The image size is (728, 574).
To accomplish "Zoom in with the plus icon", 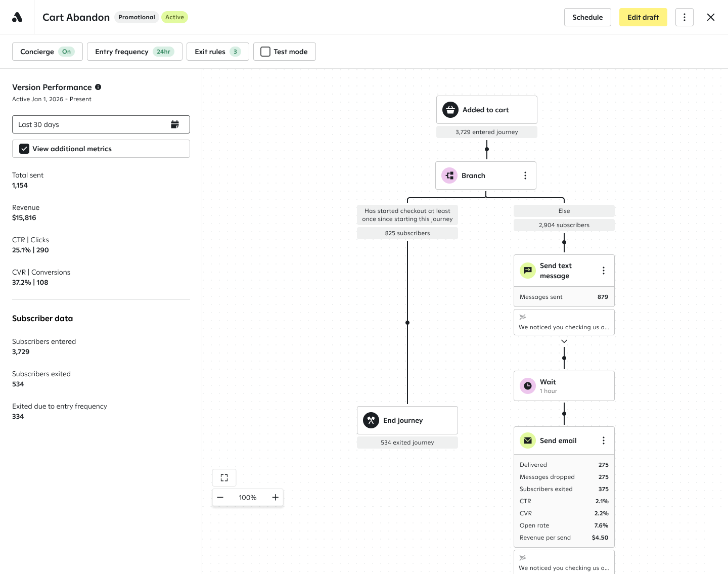I will tap(275, 497).
